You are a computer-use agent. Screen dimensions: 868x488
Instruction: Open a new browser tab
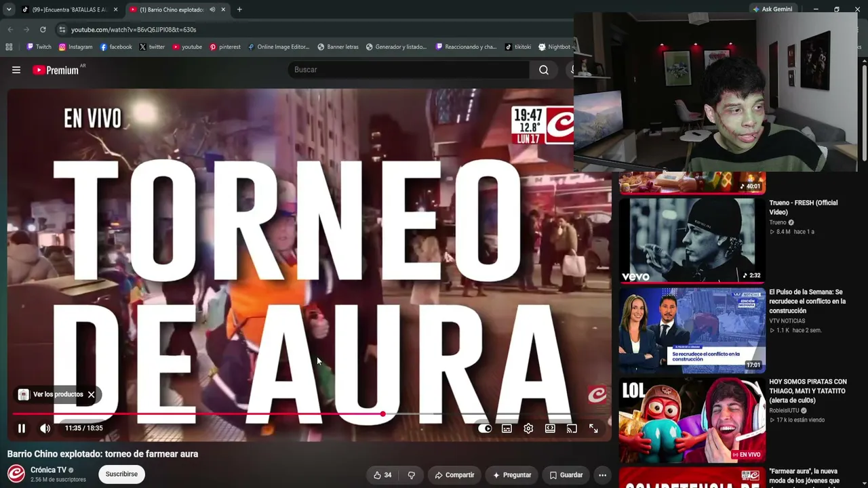pos(239,9)
